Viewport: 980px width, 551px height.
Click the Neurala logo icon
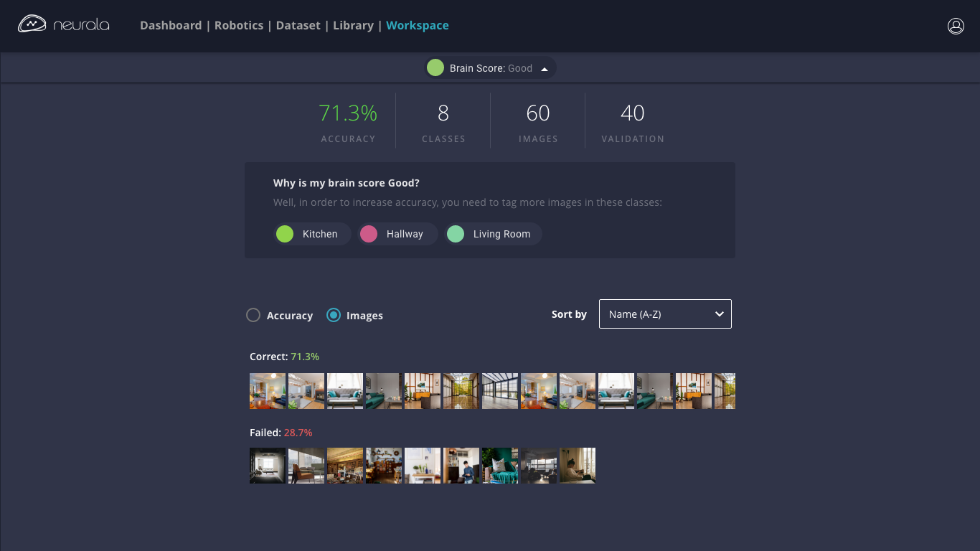[32, 25]
